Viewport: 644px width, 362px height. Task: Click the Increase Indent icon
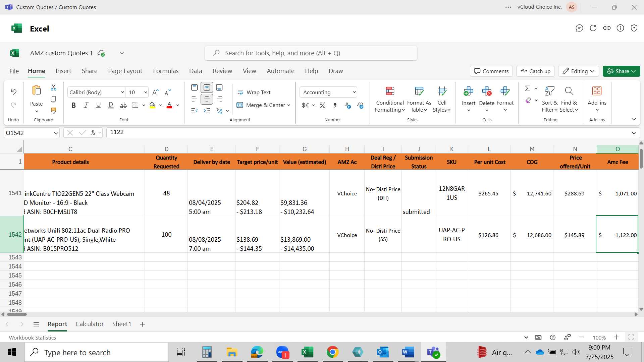(207, 111)
